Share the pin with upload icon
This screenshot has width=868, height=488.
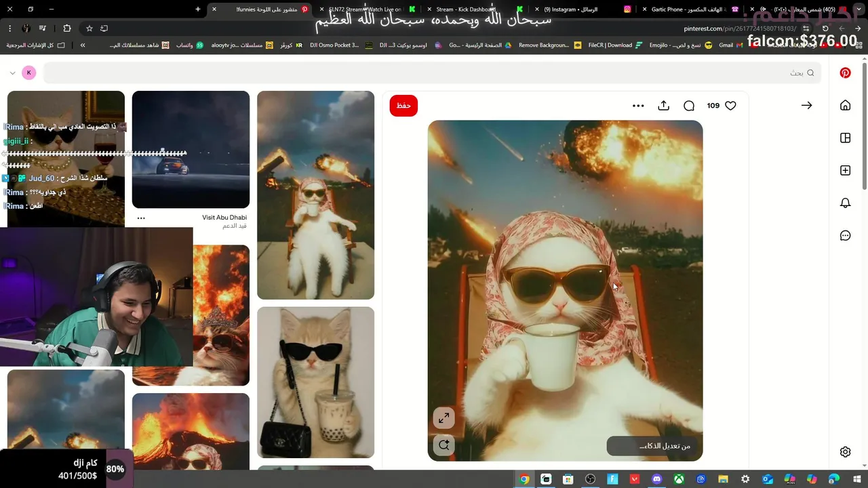click(664, 106)
